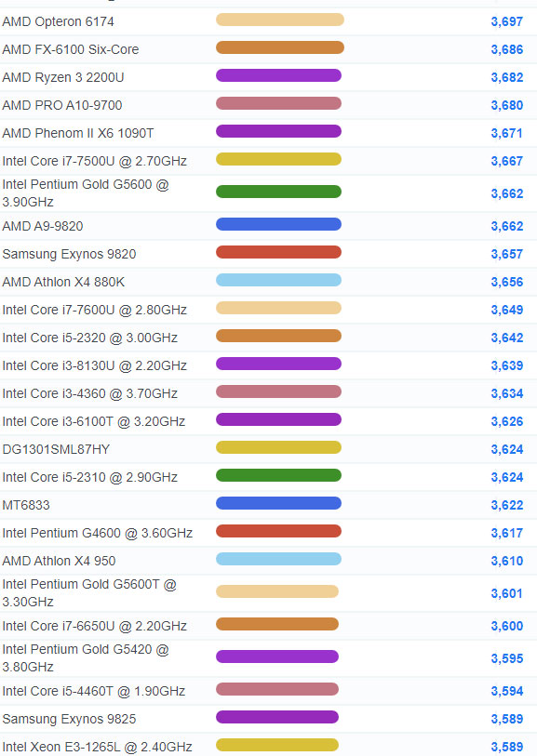Image resolution: width=537 pixels, height=756 pixels.
Task: Select the 3,626 score value
Action: tap(507, 422)
